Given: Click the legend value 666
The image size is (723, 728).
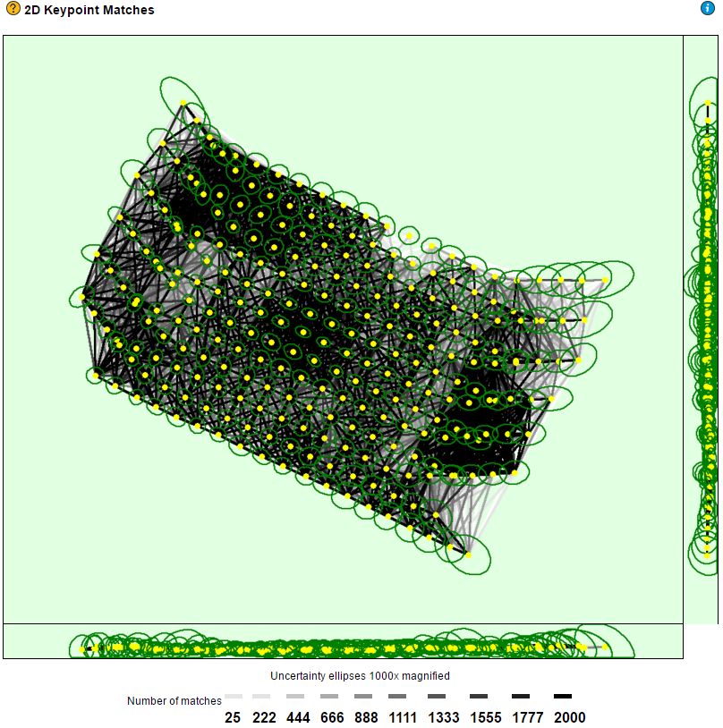Looking at the screenshot, I should coord(332,717).
